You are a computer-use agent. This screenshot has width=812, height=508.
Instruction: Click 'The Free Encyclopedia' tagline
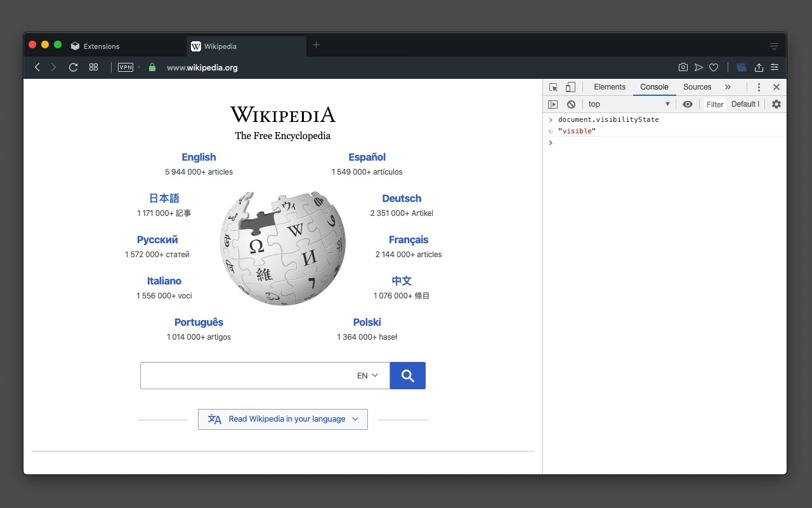[x=283, y=135]
